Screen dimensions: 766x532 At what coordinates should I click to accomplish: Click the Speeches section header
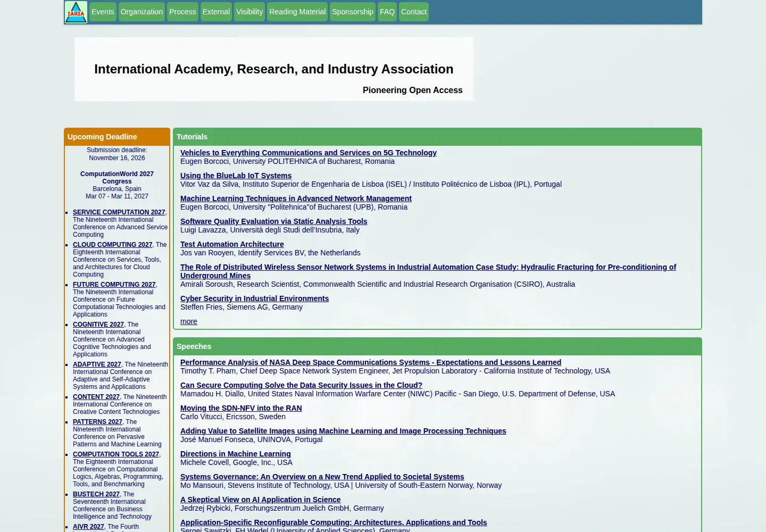[437, 346]
